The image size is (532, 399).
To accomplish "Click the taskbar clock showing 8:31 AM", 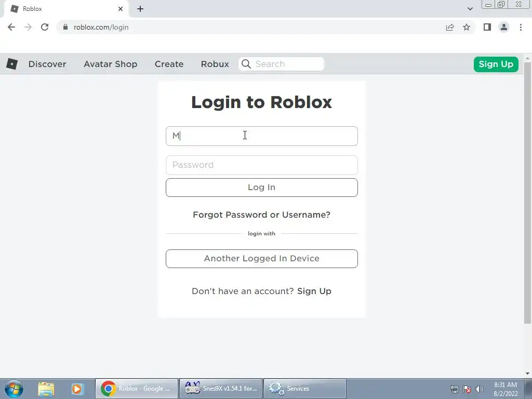I will pos(506,389).
